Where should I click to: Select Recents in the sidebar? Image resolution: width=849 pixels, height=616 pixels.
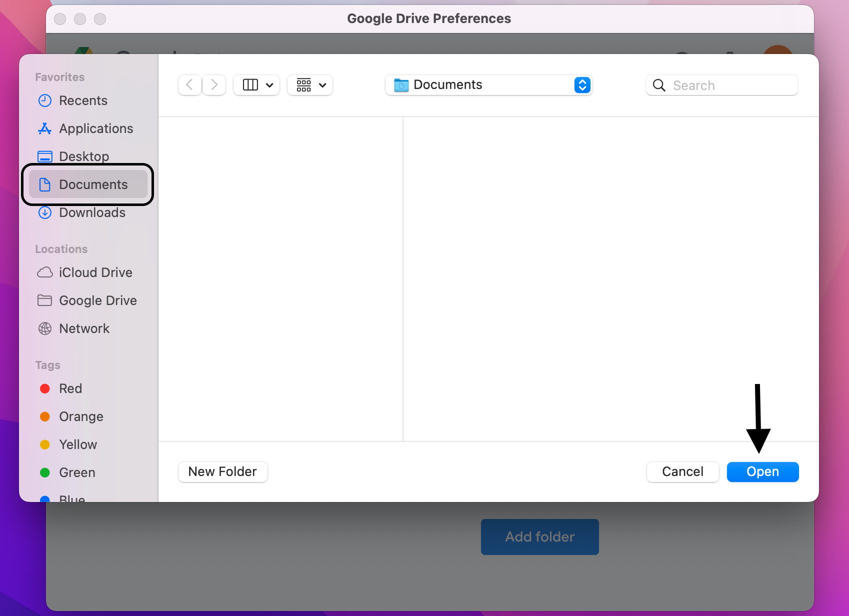pos(88,100)
